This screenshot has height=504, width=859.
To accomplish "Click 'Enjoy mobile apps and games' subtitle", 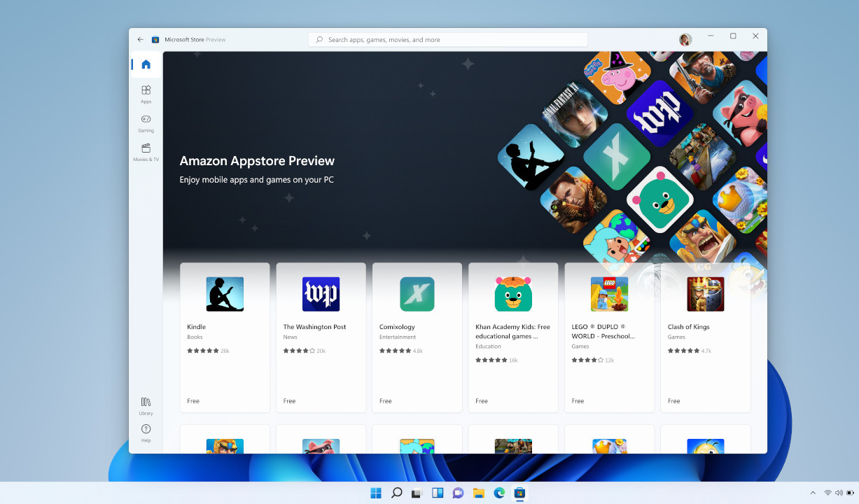I will (x=256, y=180).
